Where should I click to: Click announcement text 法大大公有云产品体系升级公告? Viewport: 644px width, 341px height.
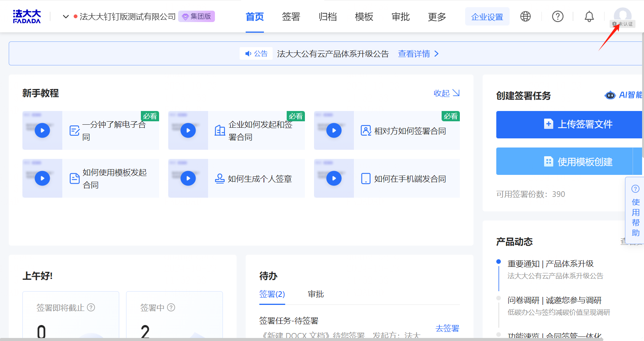[333, 54]
